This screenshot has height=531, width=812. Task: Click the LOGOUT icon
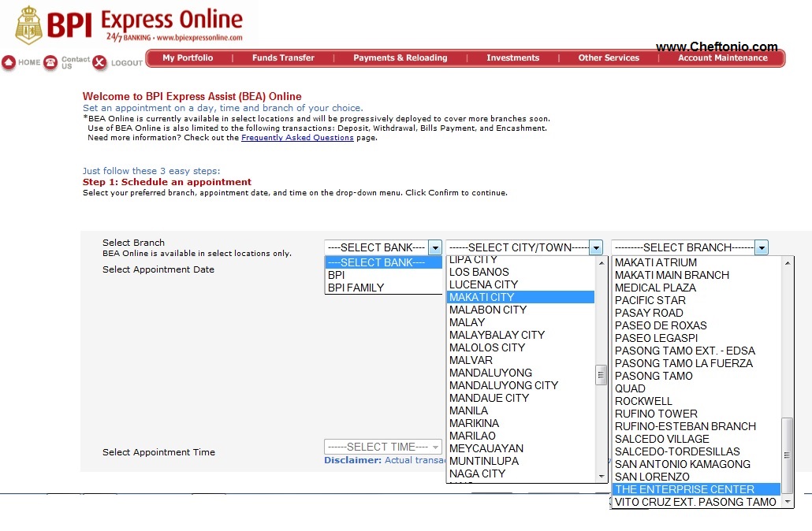pyautogui.click(x=100, y=63)
